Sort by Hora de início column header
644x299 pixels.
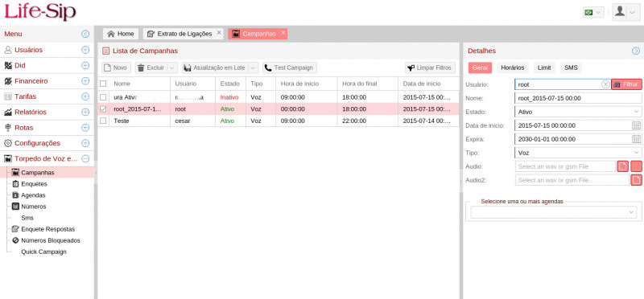307,84
